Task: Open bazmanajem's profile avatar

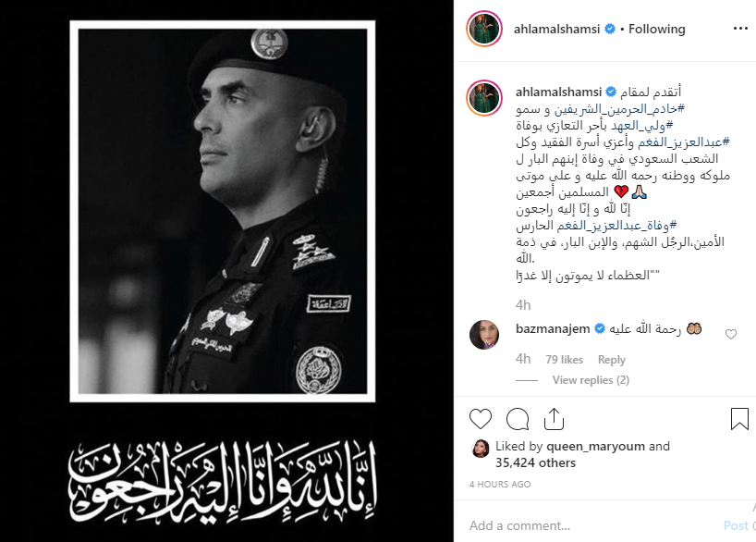Action: click(484, 334)
